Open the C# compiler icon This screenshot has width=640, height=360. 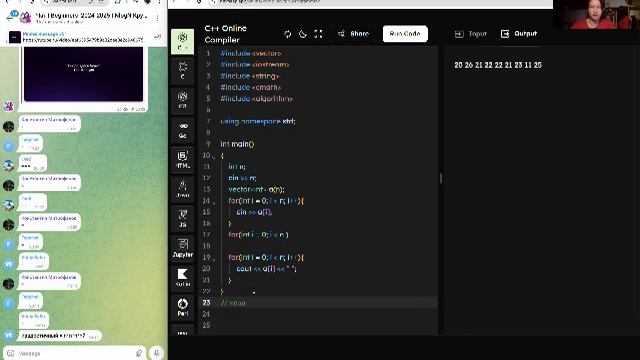coord(182,100)
